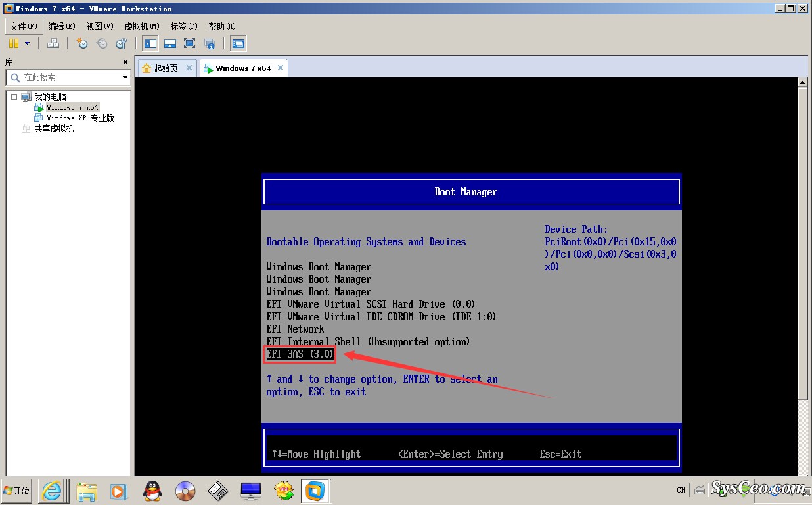Viewport: 812px width, 505px height.
Task: Open the disc burner taskbar icon
Action: (185, 491)
